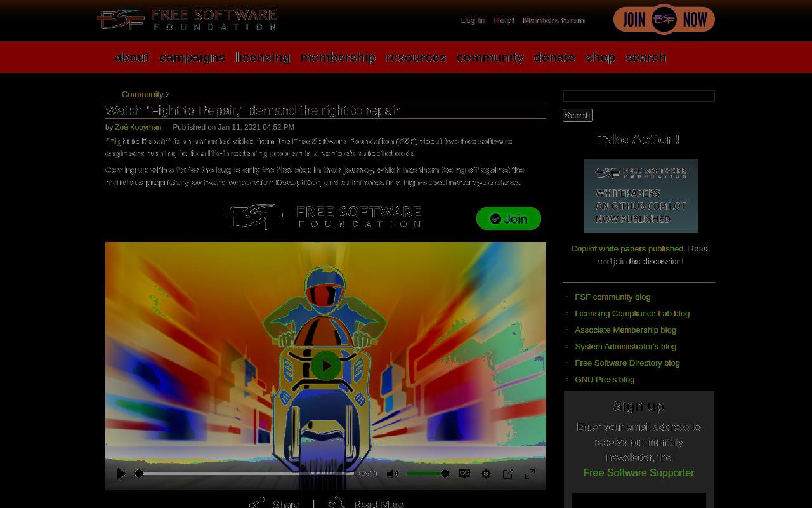Viewport: 812px width, 508px height.
Task: Open the campaigns menu
Action: click(192, 57)
